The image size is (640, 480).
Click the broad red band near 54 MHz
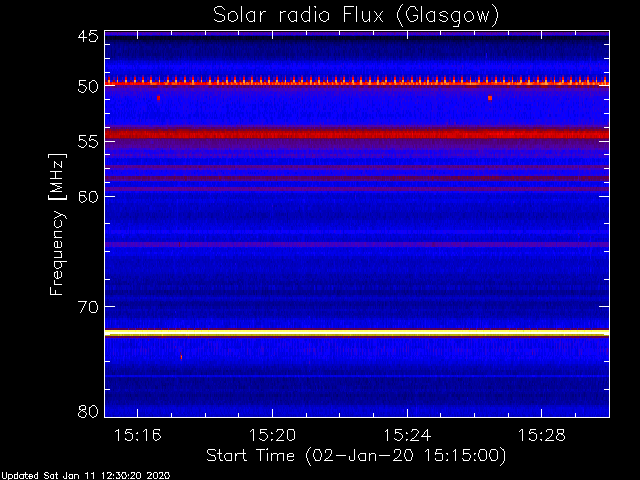tap(357, 134)
